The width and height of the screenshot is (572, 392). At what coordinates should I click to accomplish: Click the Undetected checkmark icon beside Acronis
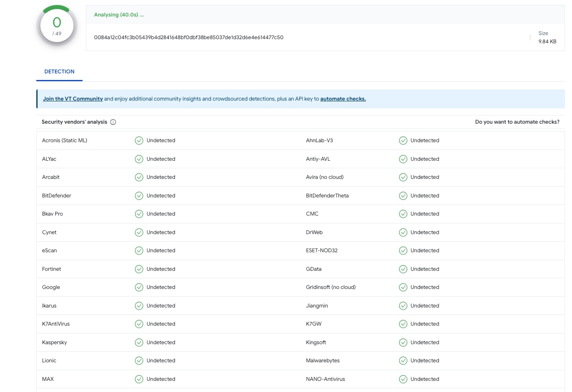[x=139, y=140]
